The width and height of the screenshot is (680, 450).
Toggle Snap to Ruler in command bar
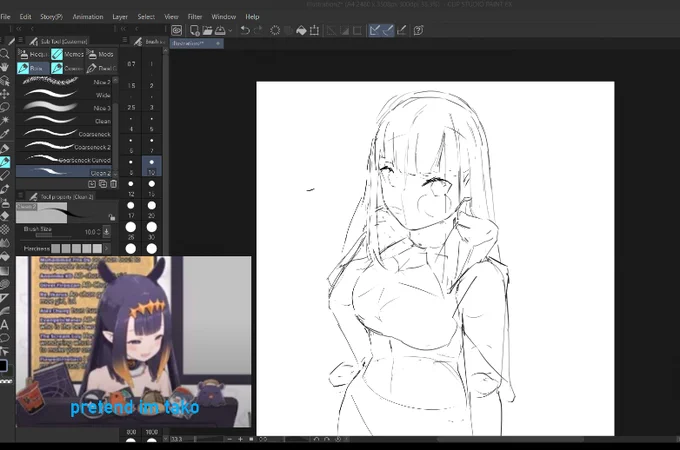point(375,30)
